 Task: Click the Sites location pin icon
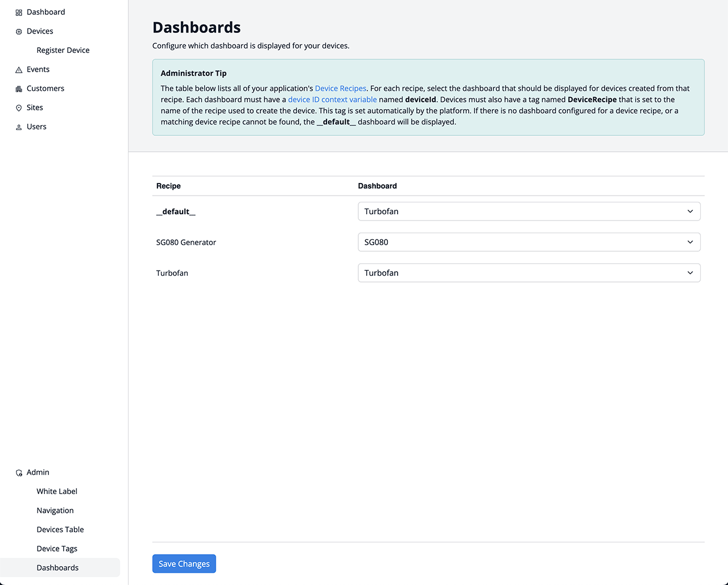19,108
